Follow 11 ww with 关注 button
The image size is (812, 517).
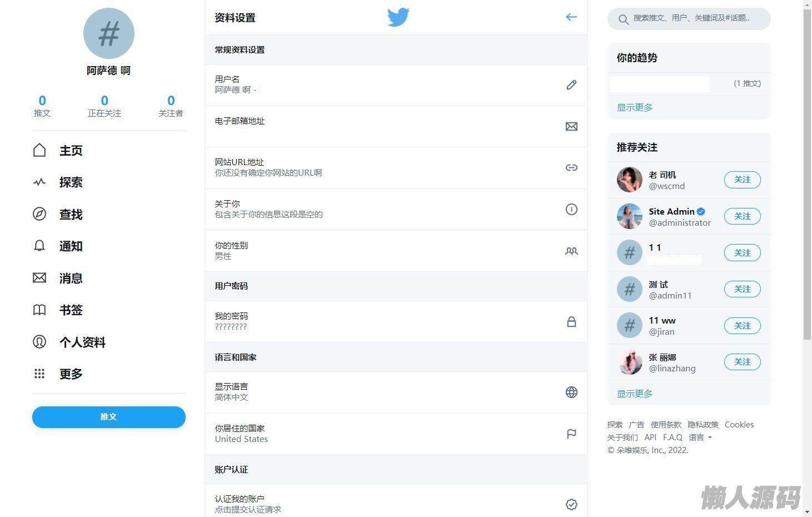pos(742,326)
